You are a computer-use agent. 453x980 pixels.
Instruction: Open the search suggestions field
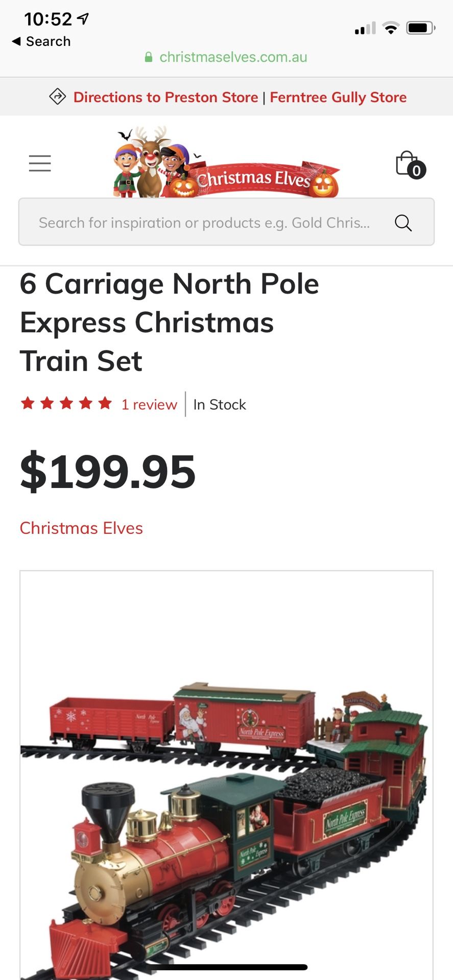pos(204,223)
